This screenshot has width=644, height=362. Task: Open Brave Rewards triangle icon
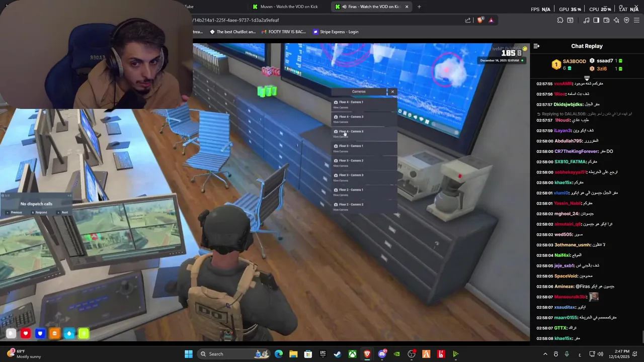(x=491, y=20)
